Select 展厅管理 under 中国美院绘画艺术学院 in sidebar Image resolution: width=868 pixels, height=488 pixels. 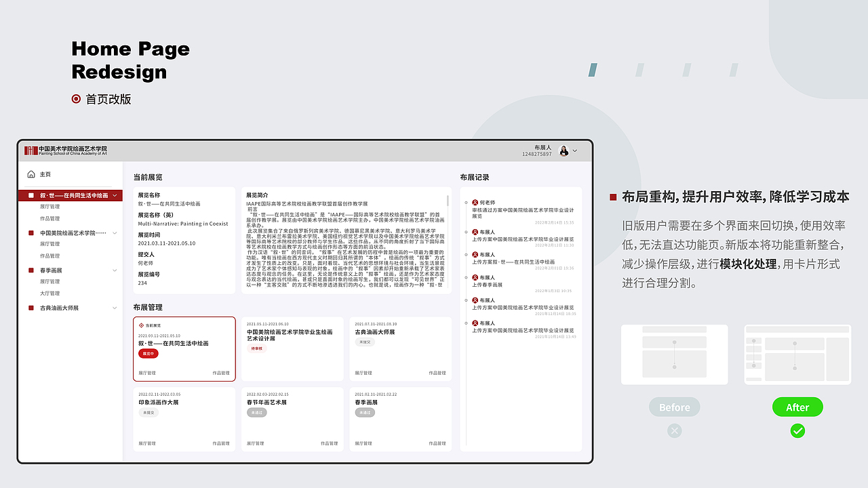click(x=50, y=243)
